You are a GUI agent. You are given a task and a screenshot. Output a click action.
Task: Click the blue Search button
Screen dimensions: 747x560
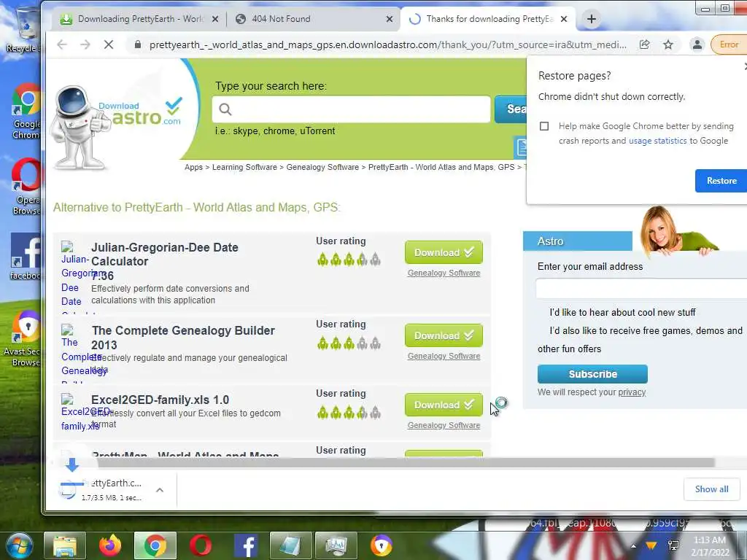point(510,109)
